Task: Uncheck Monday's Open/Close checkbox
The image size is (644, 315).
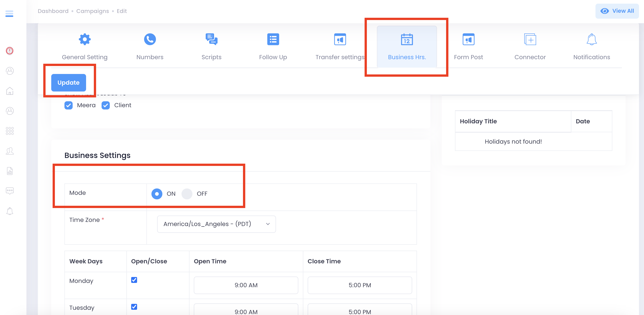Action: tap(134, 280)
